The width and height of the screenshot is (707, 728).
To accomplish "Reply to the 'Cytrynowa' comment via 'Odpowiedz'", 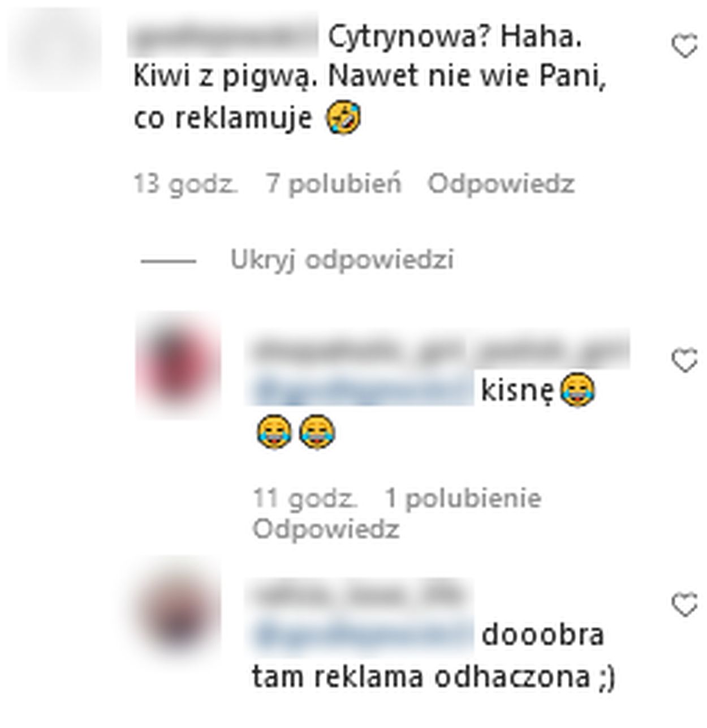I will point(501,184).
